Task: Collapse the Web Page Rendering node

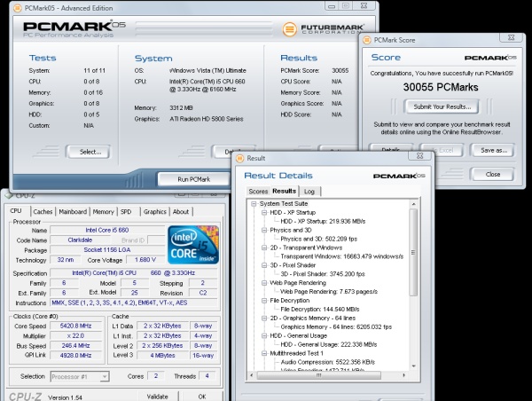Action: pyautogui.click(x=264, y=283)
